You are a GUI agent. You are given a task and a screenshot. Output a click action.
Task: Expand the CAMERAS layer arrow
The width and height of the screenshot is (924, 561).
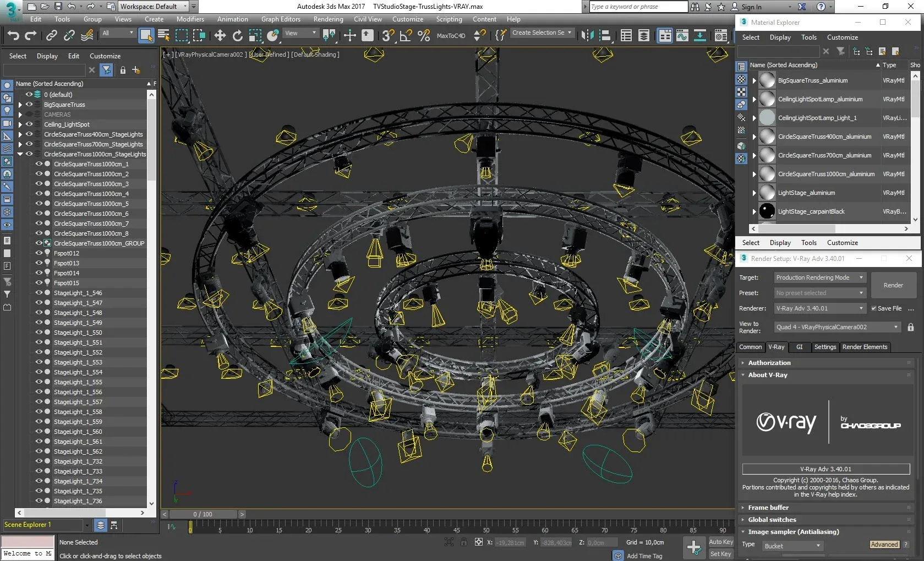(20, 114)
